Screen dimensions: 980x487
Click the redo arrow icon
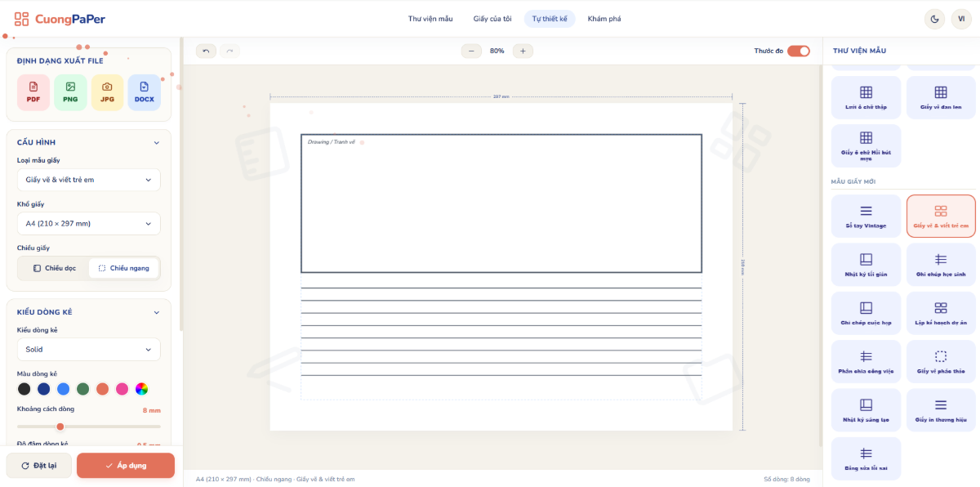(230, 51)
